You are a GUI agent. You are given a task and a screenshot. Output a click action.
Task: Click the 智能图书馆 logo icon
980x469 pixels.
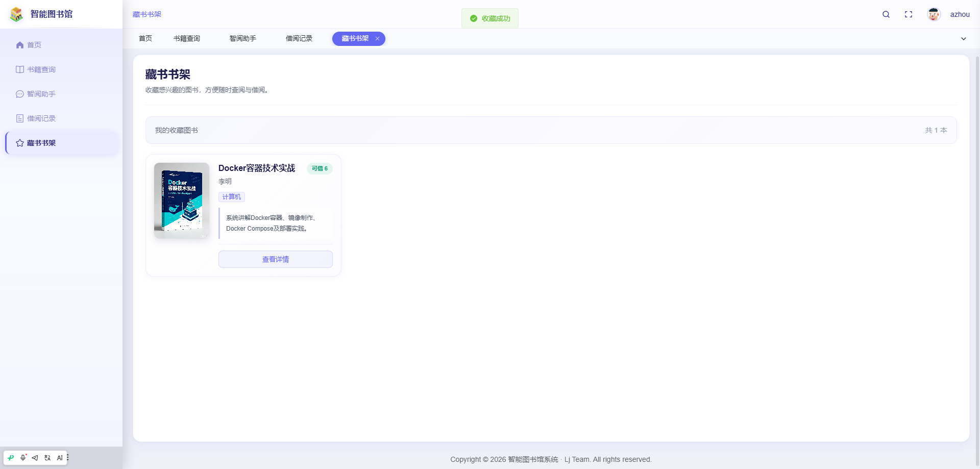(x=16, y=14)
